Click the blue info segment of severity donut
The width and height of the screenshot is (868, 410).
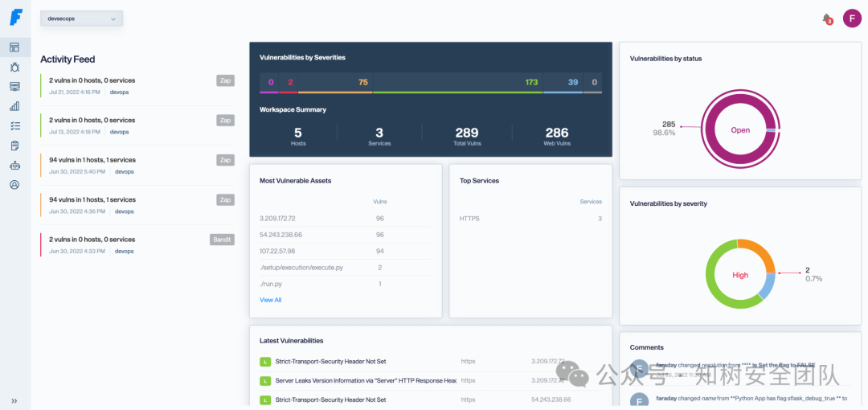pos(767,288)
